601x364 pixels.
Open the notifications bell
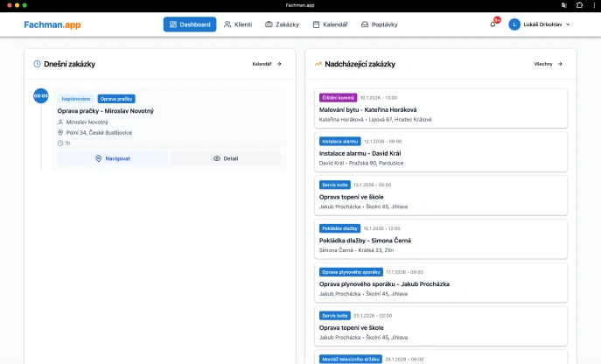[493, 24]
